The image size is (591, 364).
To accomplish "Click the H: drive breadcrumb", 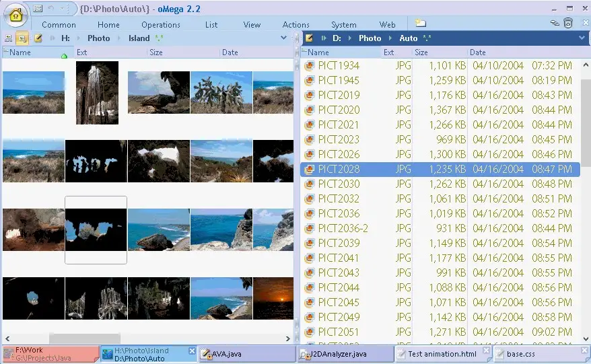I will [x=65, y=38].
